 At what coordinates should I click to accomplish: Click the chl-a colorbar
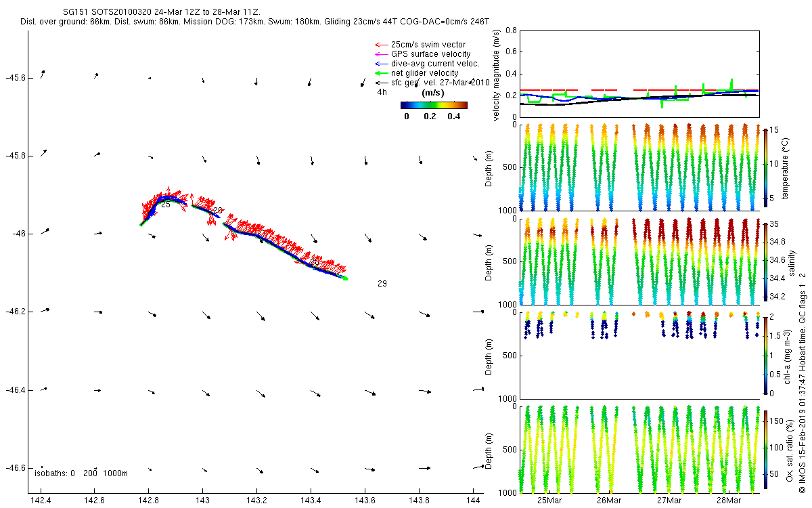pyautogui.click(x=765, y=355)
